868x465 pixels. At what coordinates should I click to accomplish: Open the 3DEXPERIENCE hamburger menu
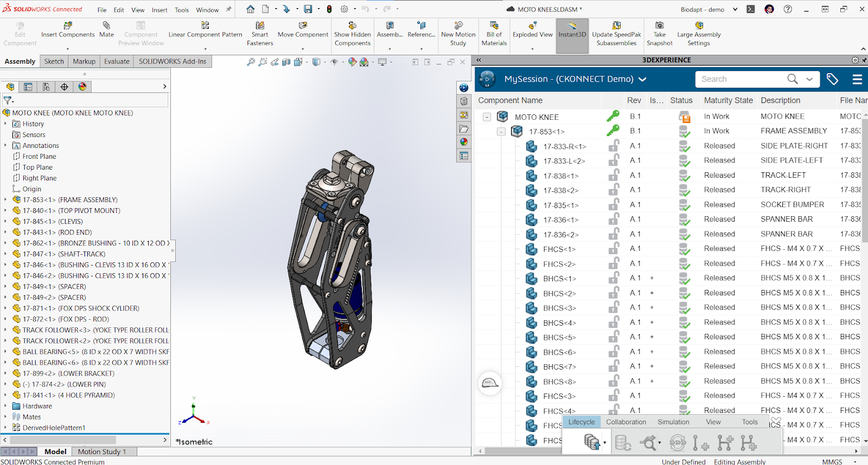pos(857,79)
